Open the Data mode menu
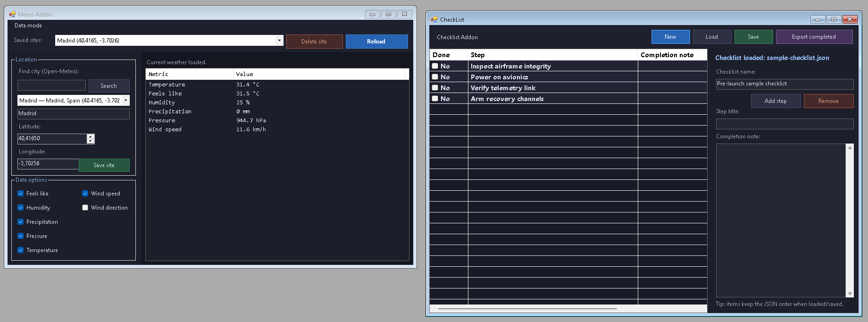868x322 pixels. 28,25
